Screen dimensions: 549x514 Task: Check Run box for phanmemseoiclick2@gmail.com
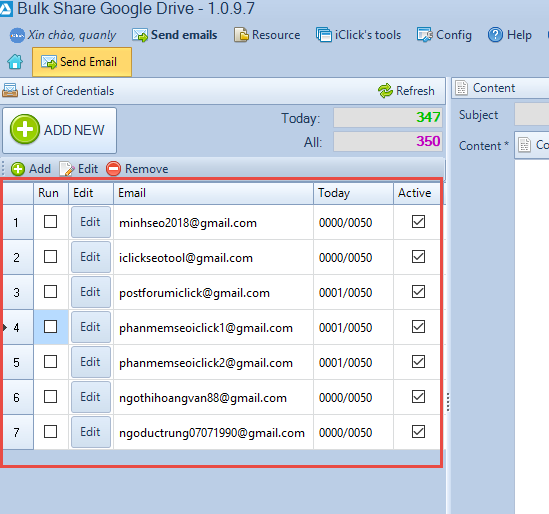tap(50, 362)
